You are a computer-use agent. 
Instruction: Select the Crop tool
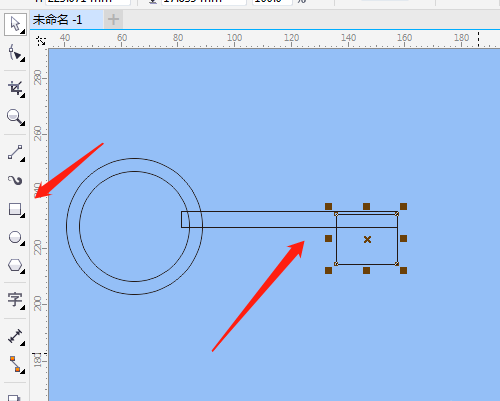click(x=15, y=89)
